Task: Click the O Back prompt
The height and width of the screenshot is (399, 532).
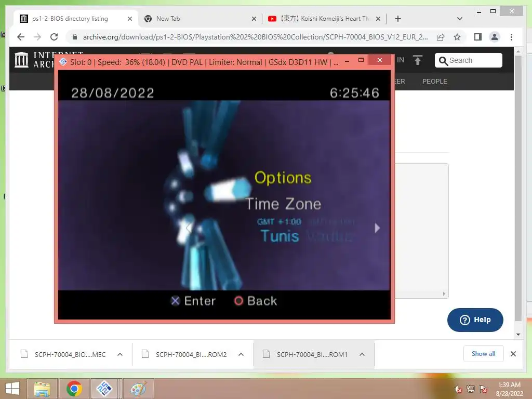Action: click(x=256, y=301)
